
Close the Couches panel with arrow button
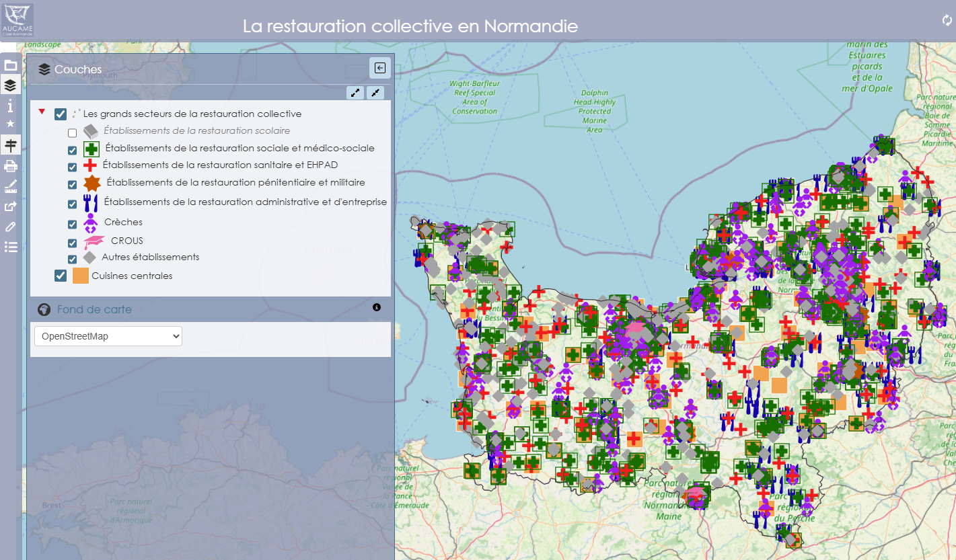point(379,68)
